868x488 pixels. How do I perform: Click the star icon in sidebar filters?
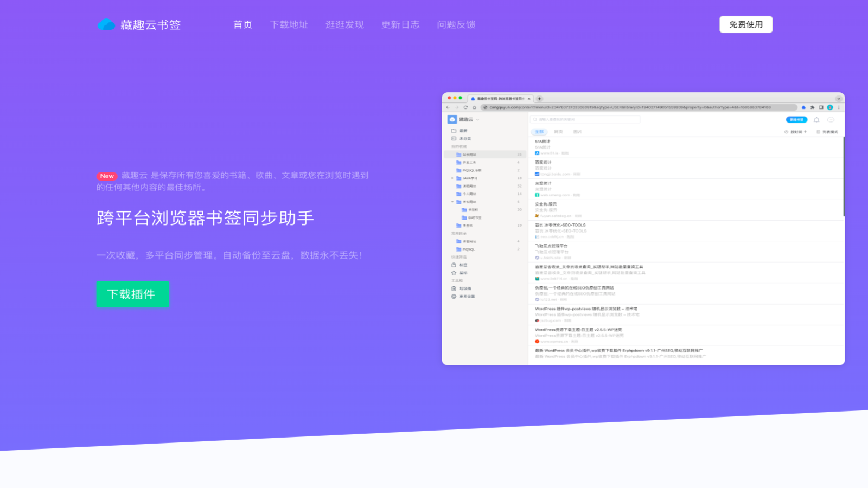[454, 273]
